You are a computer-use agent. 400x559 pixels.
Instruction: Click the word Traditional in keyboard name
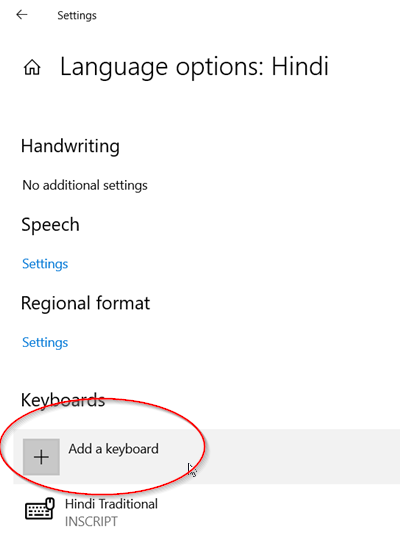tap(128, 504)
